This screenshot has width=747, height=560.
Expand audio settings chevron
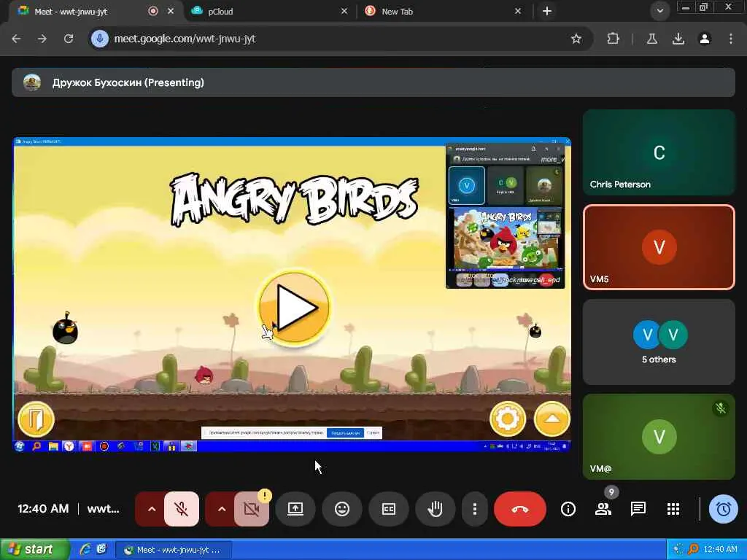151,509
